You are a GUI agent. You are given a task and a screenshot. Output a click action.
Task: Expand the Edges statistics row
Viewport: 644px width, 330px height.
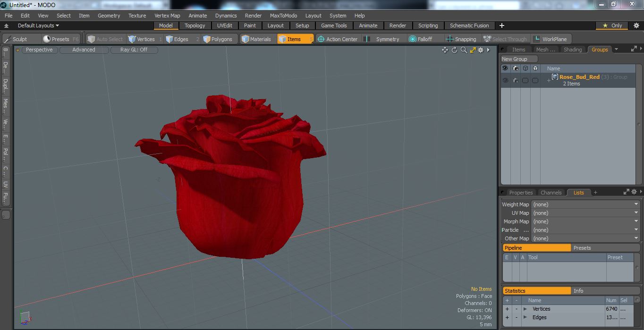click(x=525, y=317)
